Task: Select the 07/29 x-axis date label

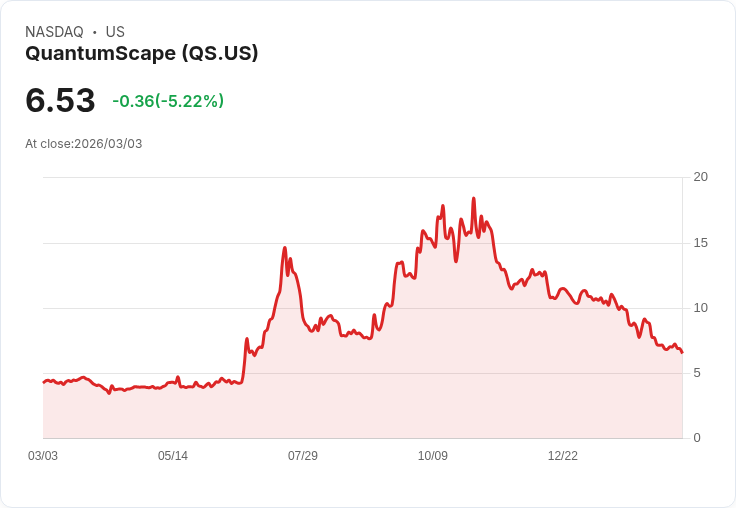Action: pos(303,455)
